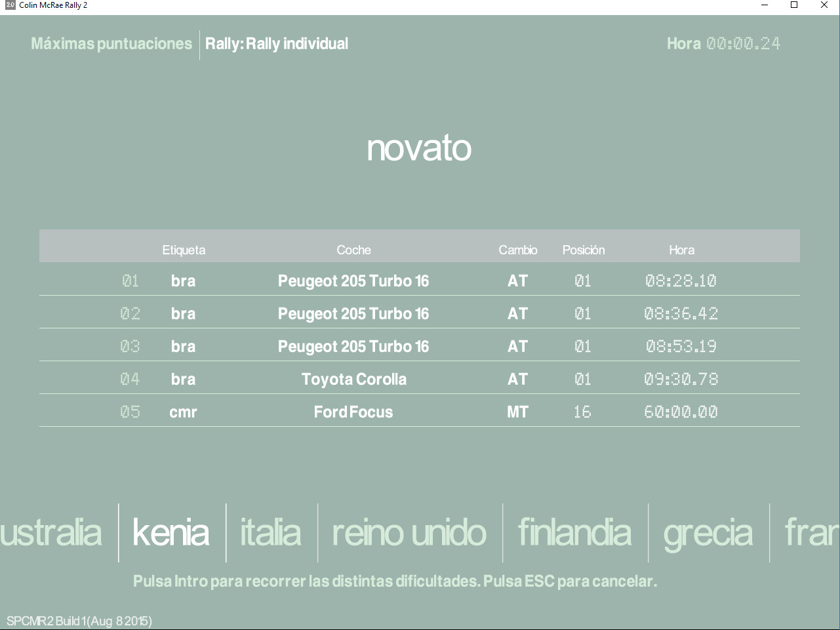This screenshot has width=840, height=630.
Task: Close the Colin McRae Rally 2 window
Action: [x=824, y=5]
